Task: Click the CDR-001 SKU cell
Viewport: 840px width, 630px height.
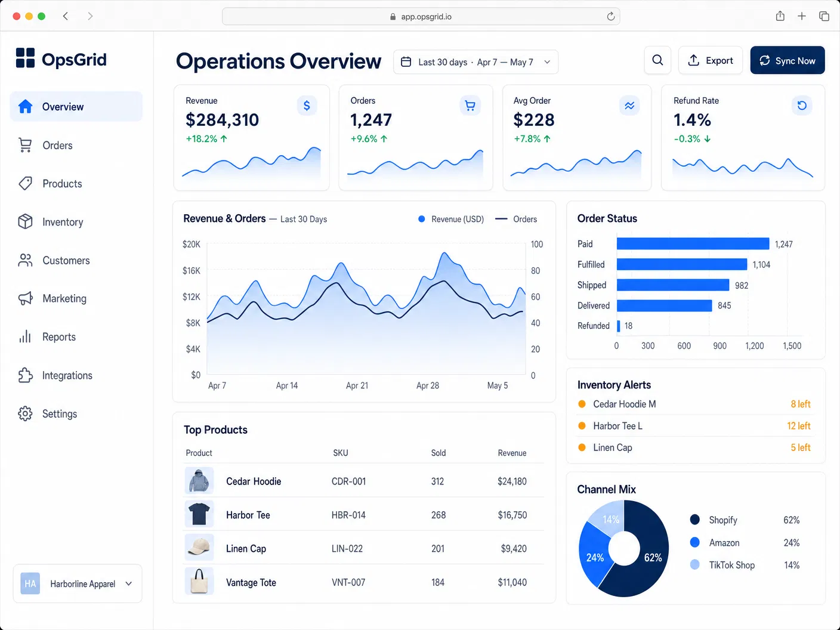Action: point(348,481)
